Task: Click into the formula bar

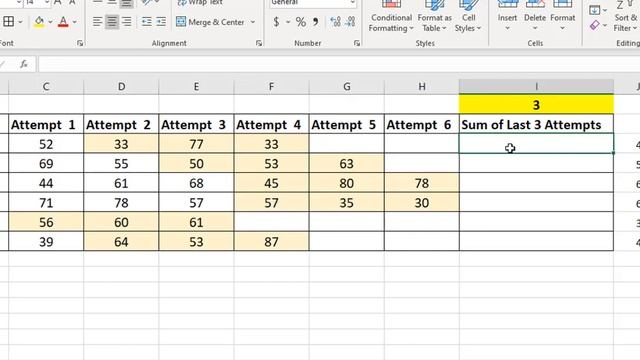Action: click(x=339, y=64)
